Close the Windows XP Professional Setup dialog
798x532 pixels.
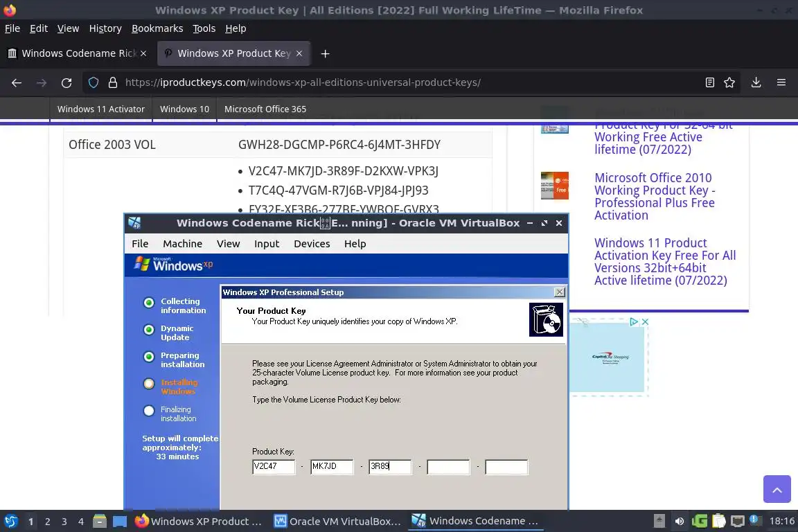[x=559, y=292]
